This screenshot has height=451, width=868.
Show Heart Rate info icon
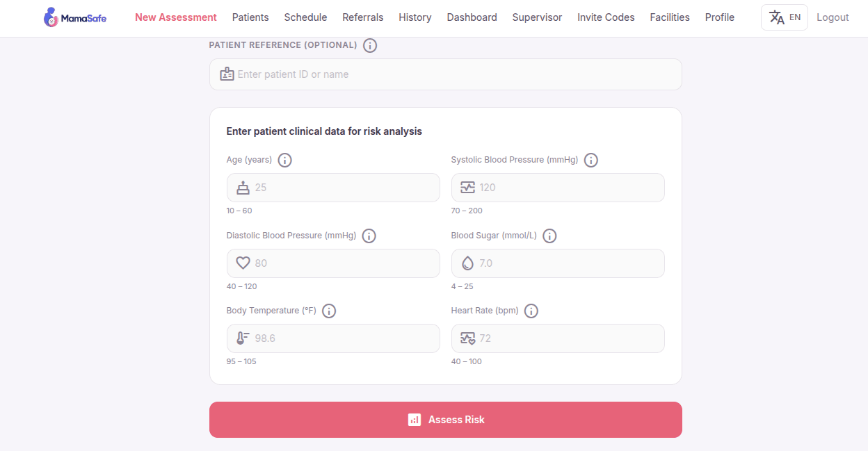(x=531, y=311)
